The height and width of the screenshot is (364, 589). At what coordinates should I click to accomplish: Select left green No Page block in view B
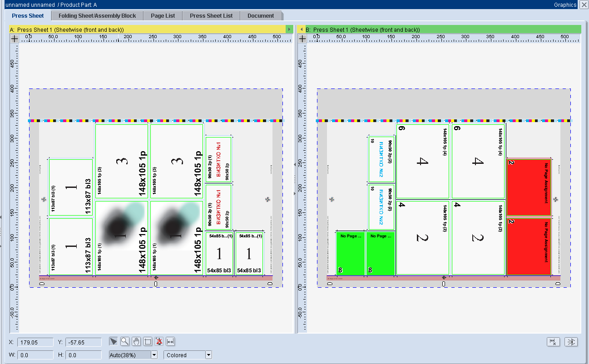point(350,254)
